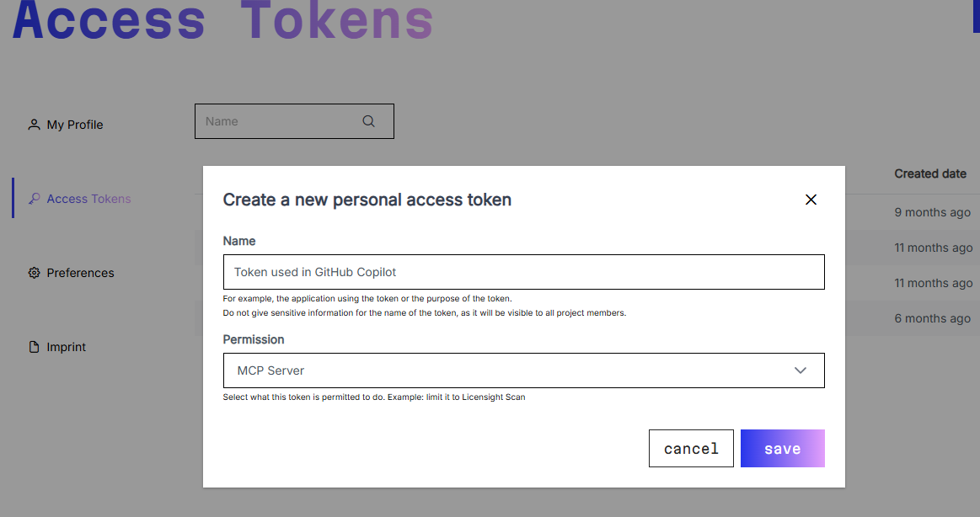Viewport: 980px width, 517px height.
Task: Click the Name search box
Action: click(x=294, y=121)
